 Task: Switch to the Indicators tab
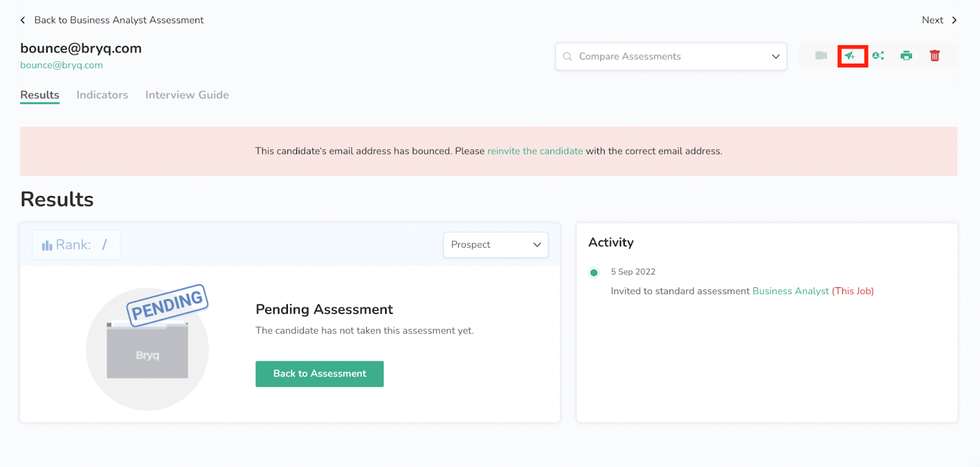click(x=102, y=95)
